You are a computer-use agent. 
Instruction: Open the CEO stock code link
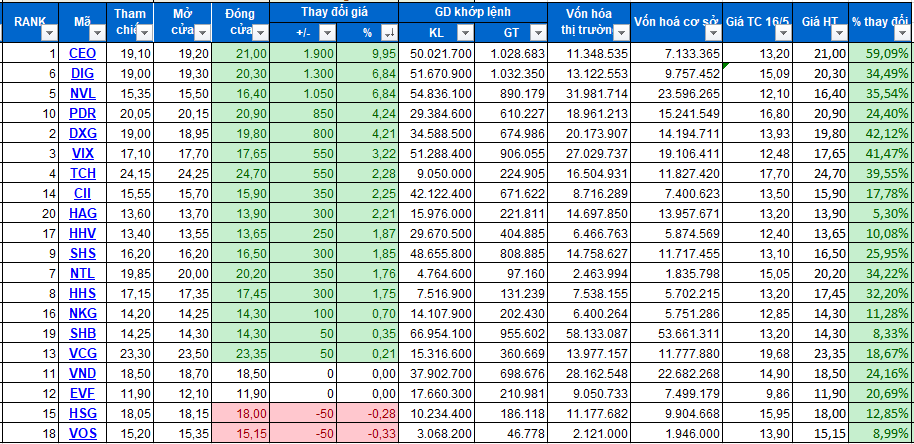(x=82, y=54)
